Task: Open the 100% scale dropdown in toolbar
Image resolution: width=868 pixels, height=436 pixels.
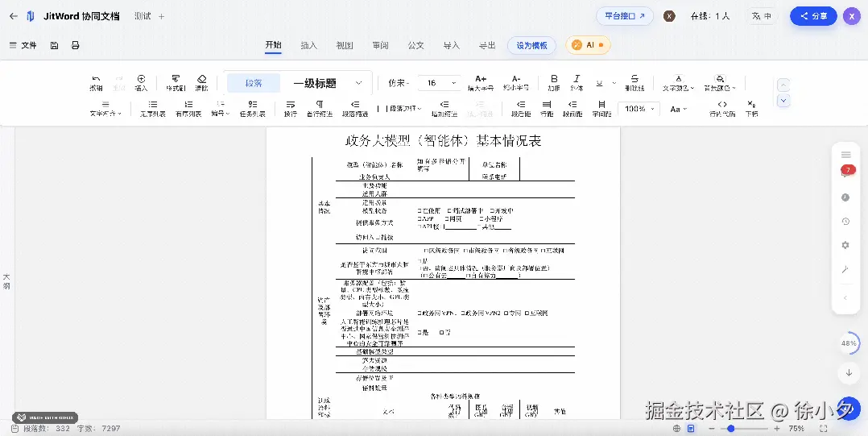Action: coord(639,109)
